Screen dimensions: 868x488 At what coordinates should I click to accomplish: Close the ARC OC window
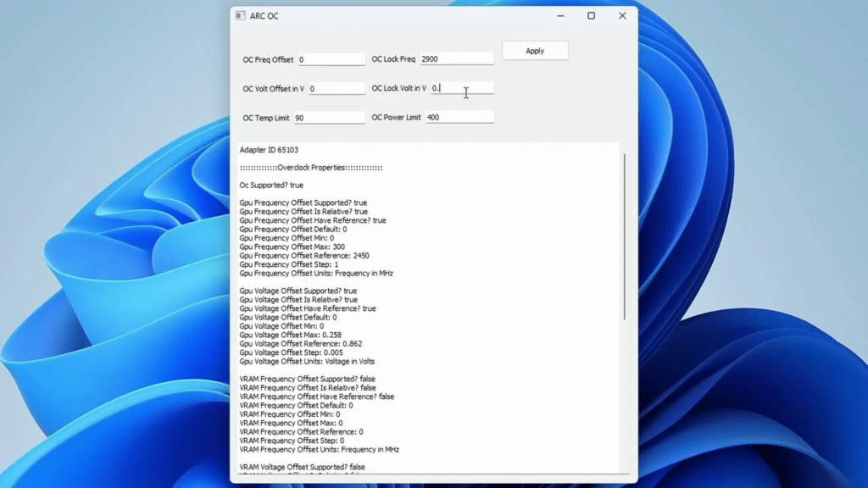pos(622,16)
